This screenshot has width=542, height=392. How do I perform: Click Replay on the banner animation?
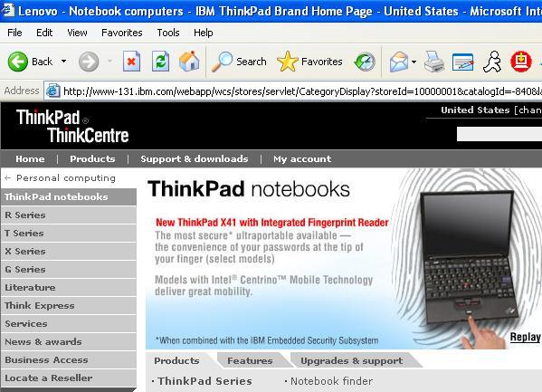(525, 337)
